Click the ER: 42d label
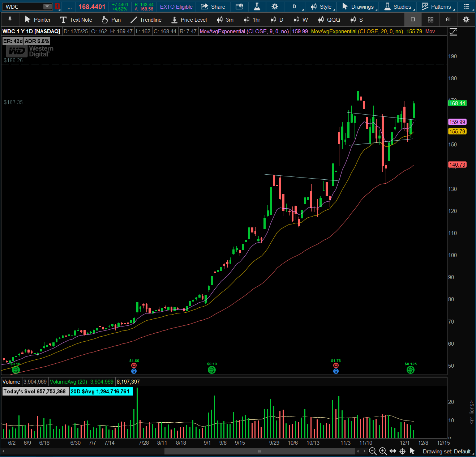 [x=13, y=41]
